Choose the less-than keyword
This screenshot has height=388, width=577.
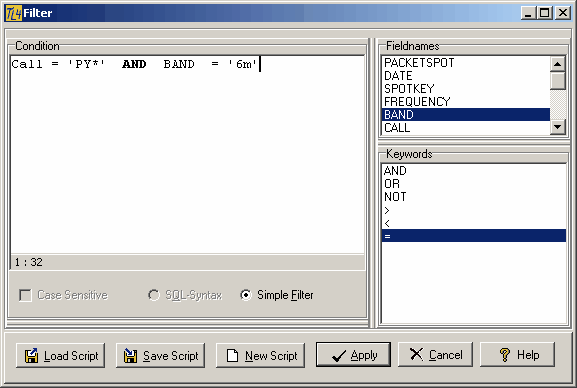pyautogui.click(x=474, y=223)
